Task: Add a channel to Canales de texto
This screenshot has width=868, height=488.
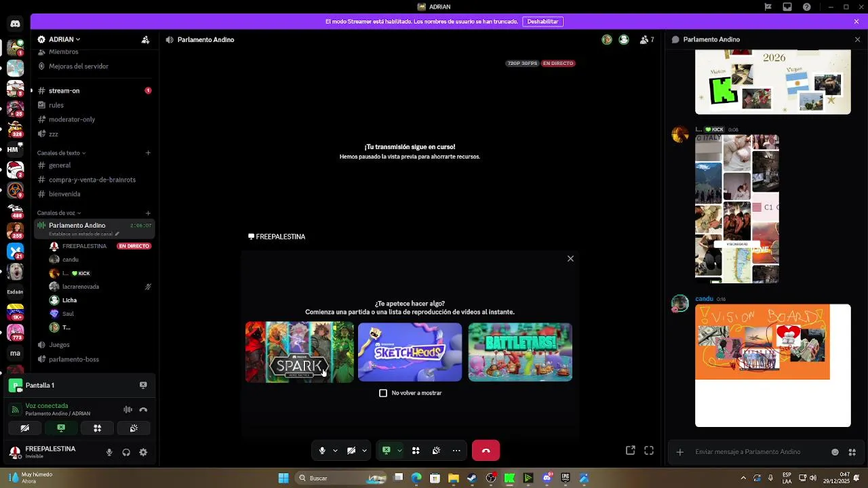Action: pos(148,152)
